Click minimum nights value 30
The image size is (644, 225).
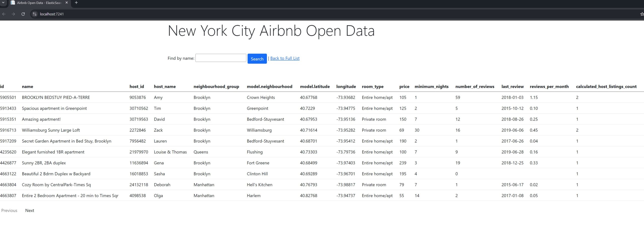417,130
